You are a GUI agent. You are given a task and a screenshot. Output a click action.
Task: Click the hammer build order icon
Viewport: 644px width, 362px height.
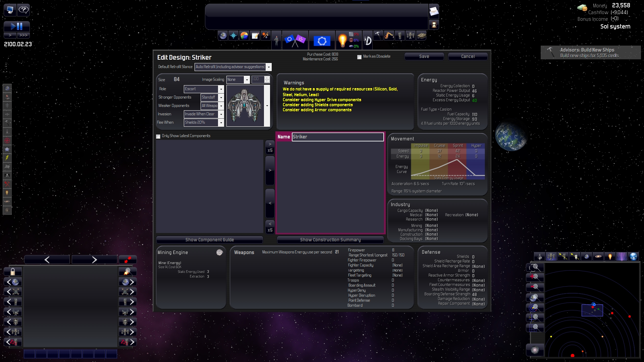[378, 36]
